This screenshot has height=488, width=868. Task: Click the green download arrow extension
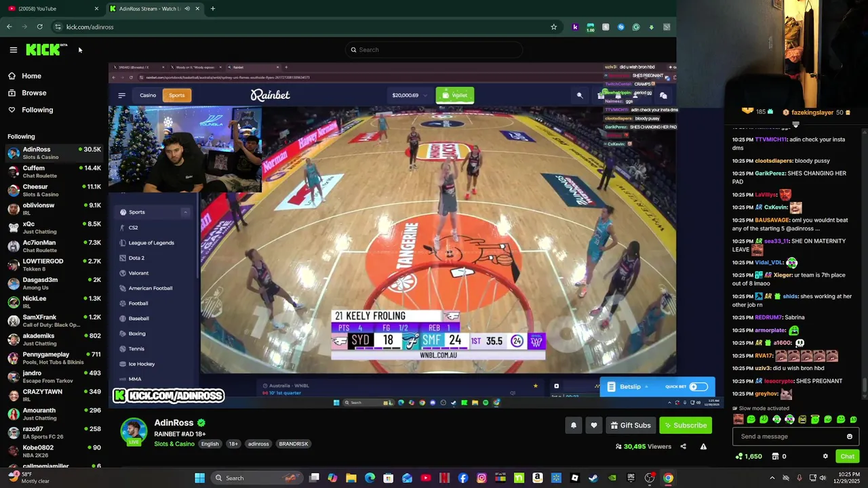point(651,27)
